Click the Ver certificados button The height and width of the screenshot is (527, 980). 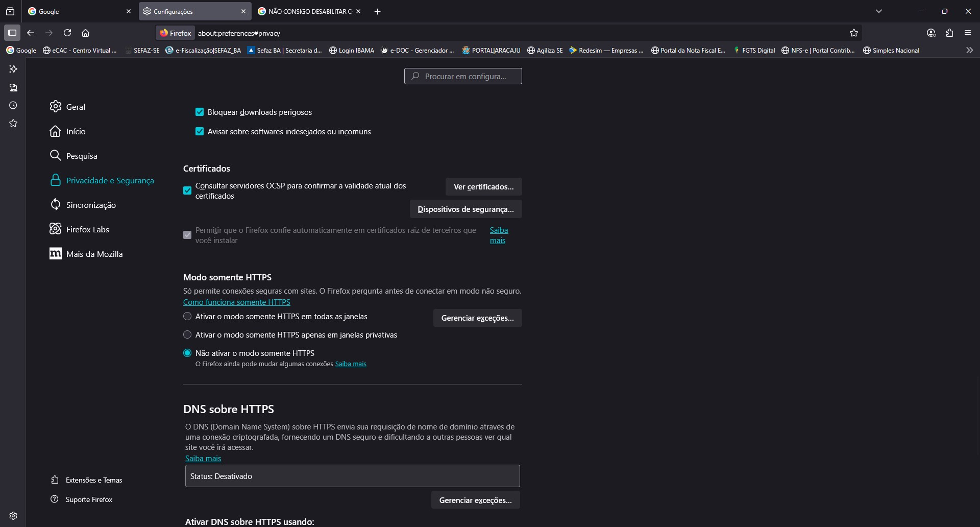coord(483,187)
